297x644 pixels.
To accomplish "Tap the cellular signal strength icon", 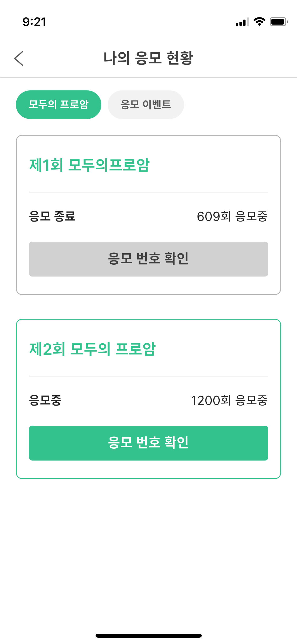I will coord(242,22).
